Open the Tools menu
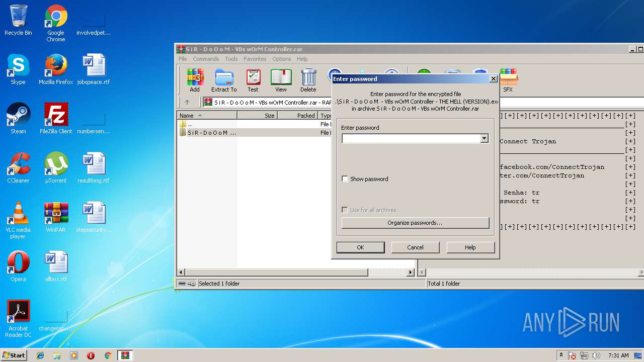Image resolution: width=644 pixels, height=362 pixels. tap(231, 59)
